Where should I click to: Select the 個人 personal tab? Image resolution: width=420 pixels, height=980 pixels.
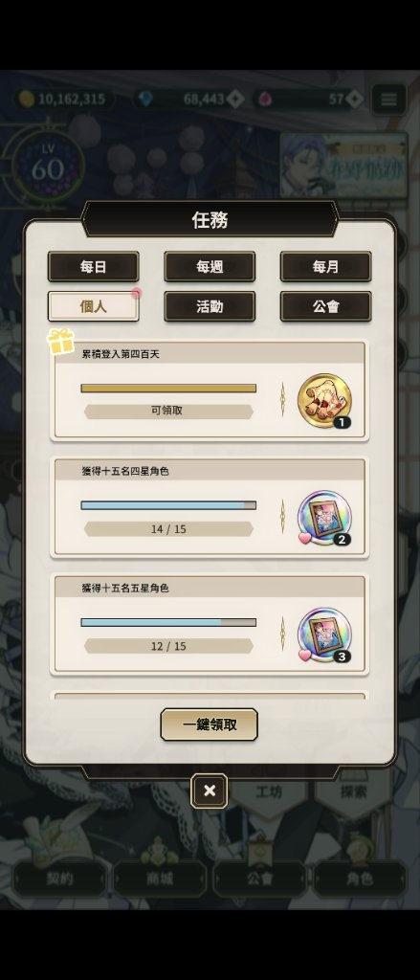pyautogui.click(x=93, y=306)
